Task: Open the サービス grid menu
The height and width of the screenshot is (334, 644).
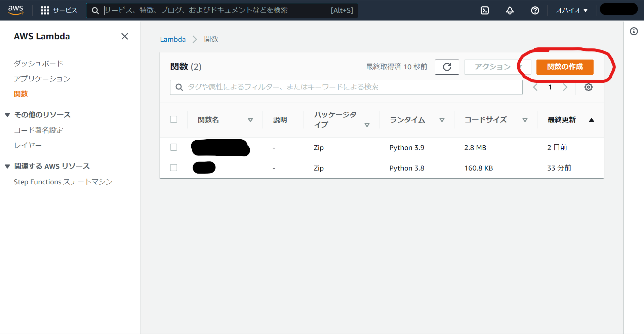Action: point(59,10)
